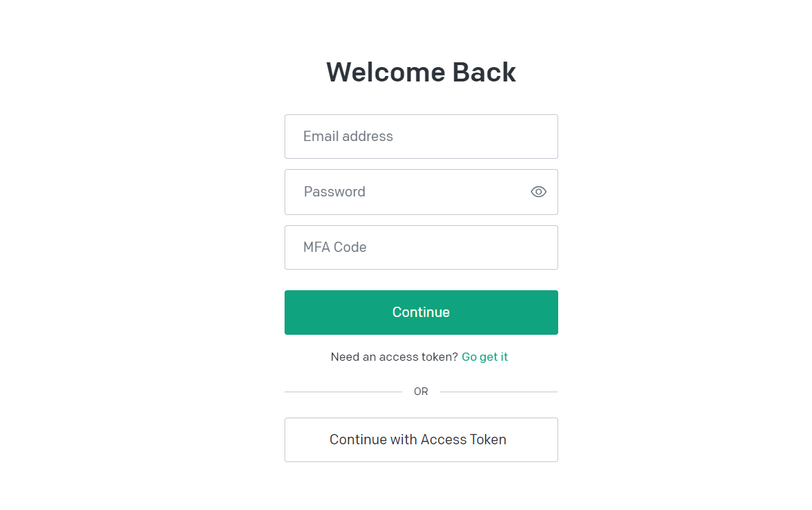Toggle password visibility eye icon

pyautogui.click(x=538, y=192)
